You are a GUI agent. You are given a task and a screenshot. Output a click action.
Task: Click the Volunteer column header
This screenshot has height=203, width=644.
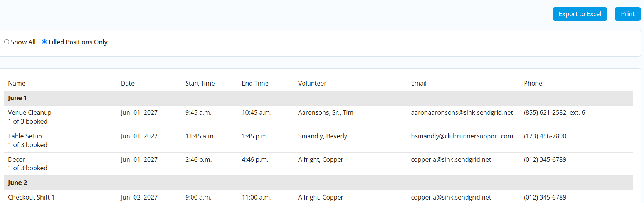coord(312,83)
